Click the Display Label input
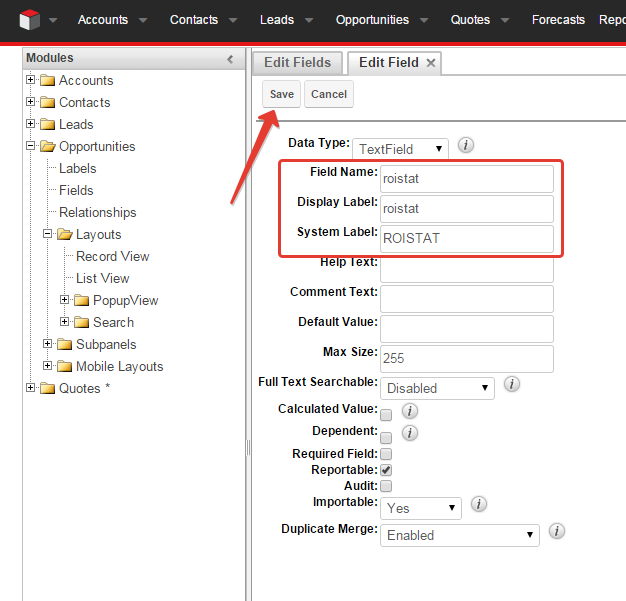The width and height of the screenshot is (626, 601). (467, 208)
